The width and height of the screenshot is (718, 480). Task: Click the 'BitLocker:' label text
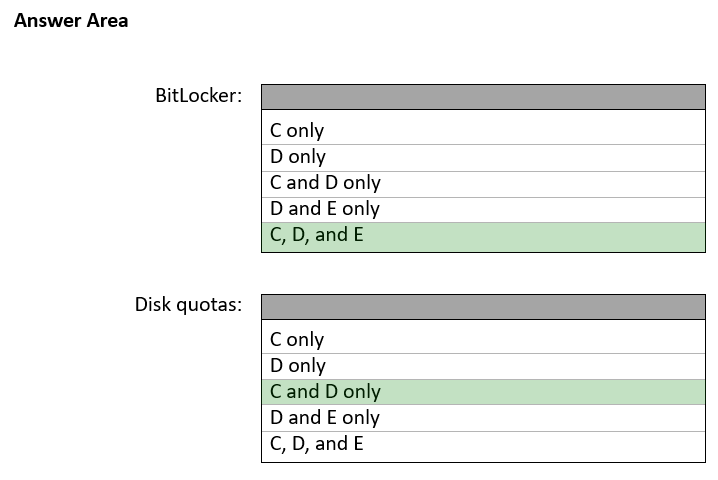tap(198, 97)
